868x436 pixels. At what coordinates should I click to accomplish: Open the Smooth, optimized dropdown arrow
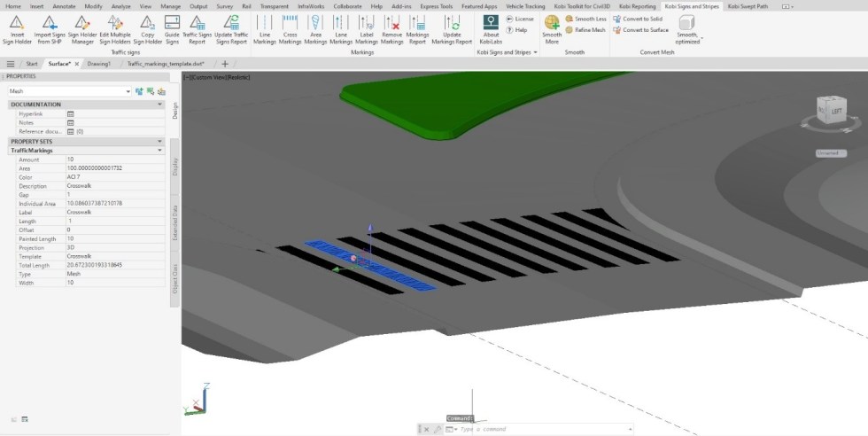click(701, 40)
